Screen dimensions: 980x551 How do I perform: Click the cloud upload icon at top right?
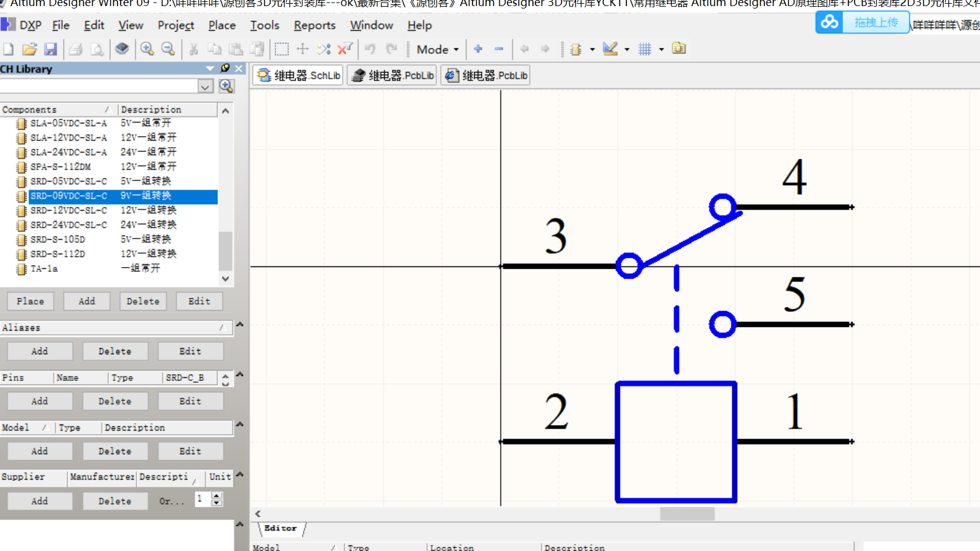point(829,23)
